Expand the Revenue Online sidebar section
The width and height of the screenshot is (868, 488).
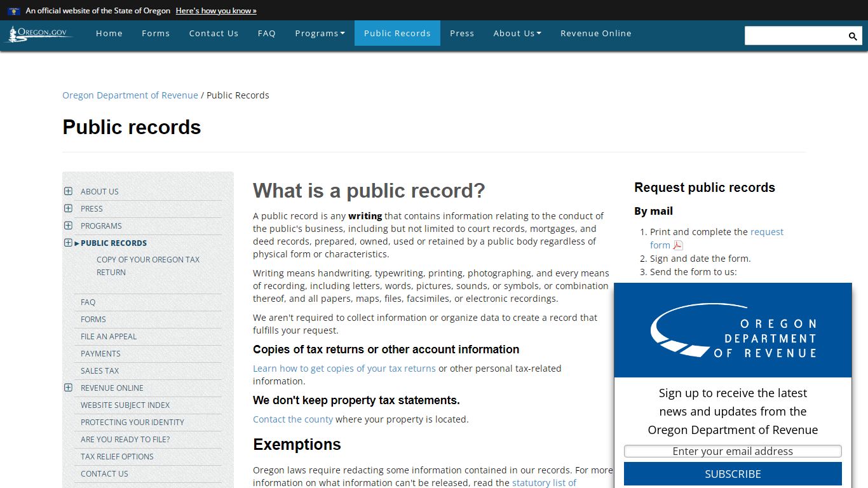pos(68,388)
